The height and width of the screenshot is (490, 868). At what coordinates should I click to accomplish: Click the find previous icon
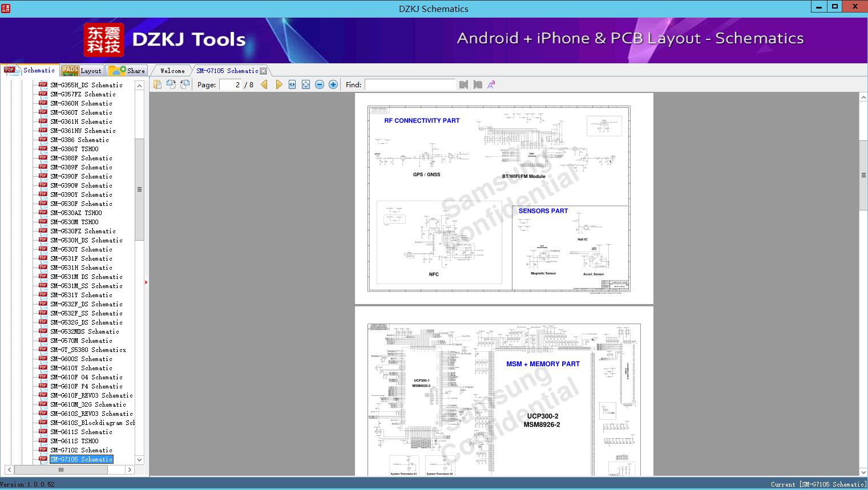coord(463,84)
